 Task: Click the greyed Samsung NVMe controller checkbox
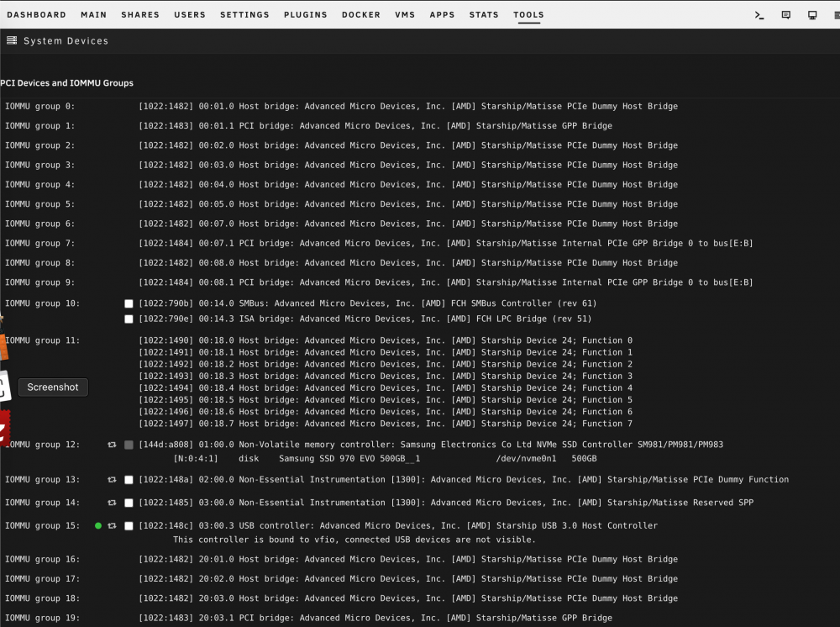click(x=129, y=445)
